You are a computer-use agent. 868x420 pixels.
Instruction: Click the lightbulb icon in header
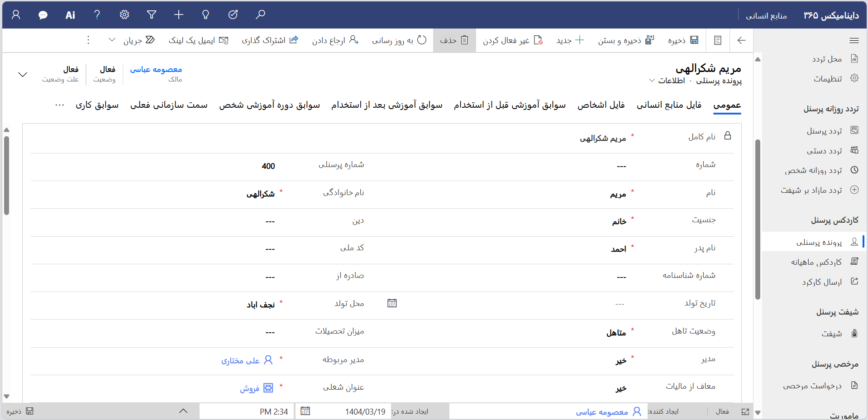(206, 15)
